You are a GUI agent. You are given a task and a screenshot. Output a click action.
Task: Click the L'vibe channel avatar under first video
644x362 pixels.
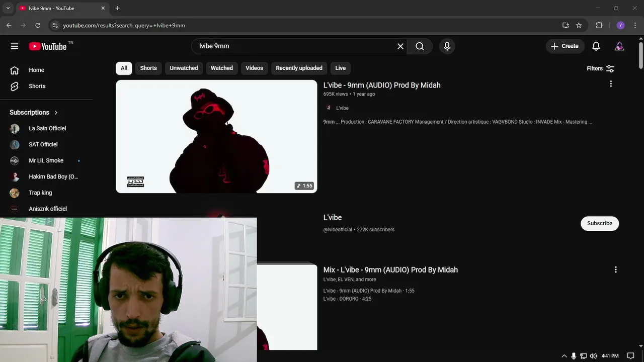(x=328, y=108)
